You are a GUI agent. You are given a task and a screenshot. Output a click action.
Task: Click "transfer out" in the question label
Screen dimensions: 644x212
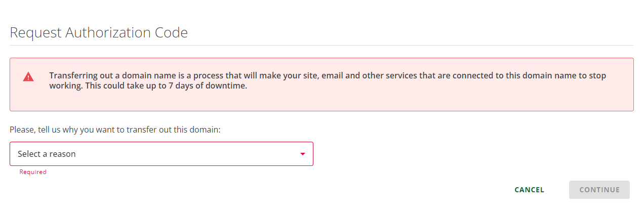[148, 130]
